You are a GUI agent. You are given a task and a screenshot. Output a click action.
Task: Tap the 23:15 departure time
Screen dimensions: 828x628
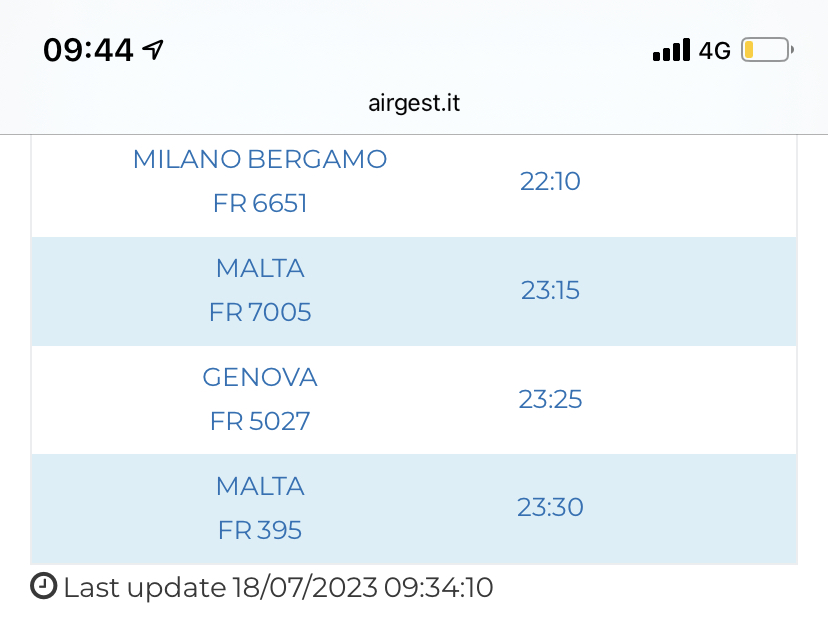pyautogui.click(x=550, y=290)
